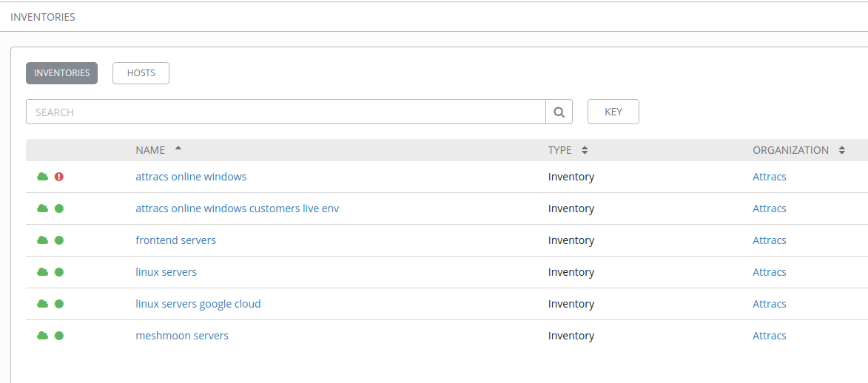Click Inventory type cell for attracs online windows
Screen dimensions: 868x383
tap(571, 177)
